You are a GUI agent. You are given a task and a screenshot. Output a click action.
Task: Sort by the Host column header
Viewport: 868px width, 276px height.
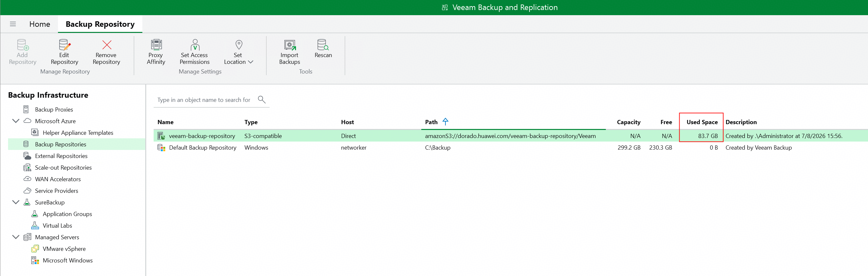click(348, 122)
